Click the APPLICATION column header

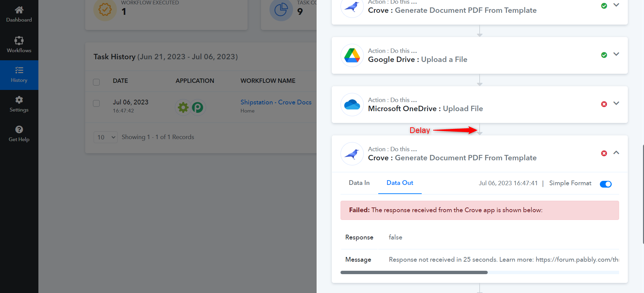[195, 81]
